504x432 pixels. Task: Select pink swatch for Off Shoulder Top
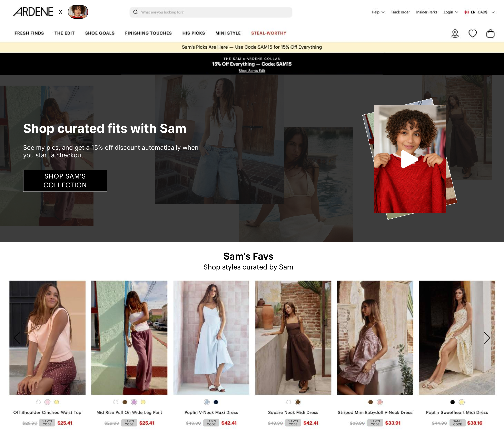coord(47,402)
